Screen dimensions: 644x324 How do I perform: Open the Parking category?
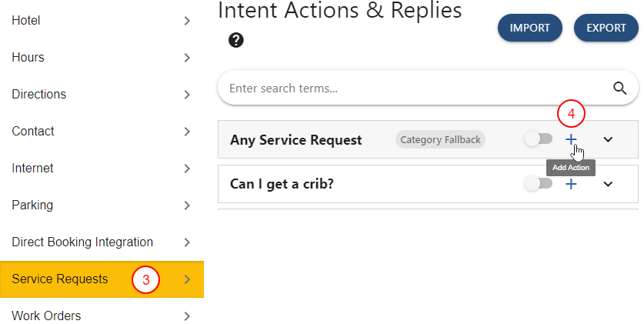pos(100,205)
